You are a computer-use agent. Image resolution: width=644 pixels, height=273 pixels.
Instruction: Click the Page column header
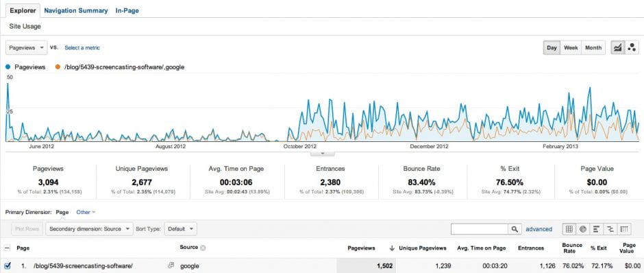pos(23,248)
